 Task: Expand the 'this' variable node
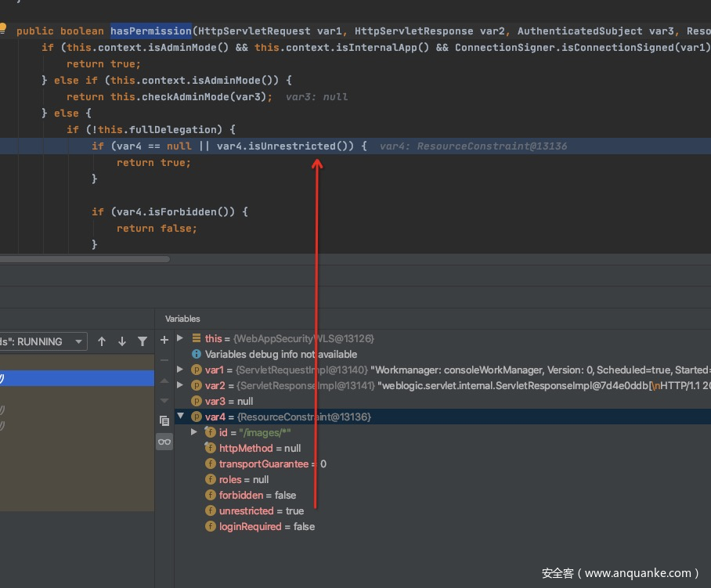point(180,338)
